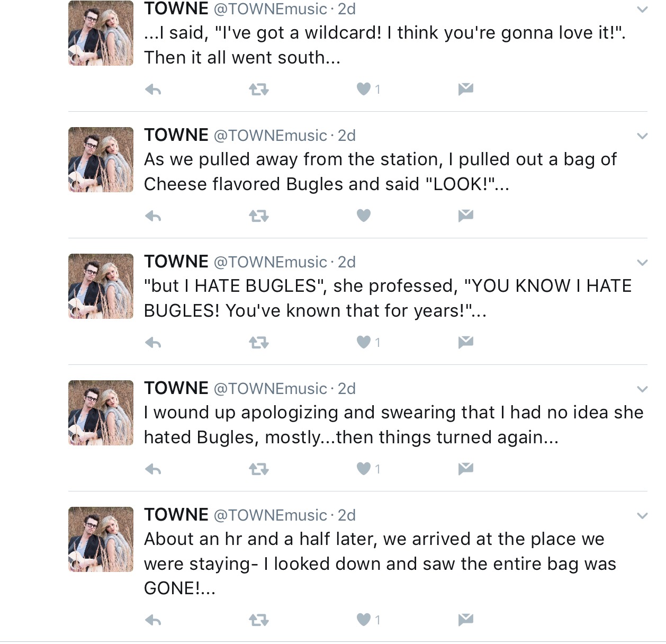Open the TOWNE avatar beside the "entire bag" tweet
This screenshot has height=644, width=666.
click(101, 540)
